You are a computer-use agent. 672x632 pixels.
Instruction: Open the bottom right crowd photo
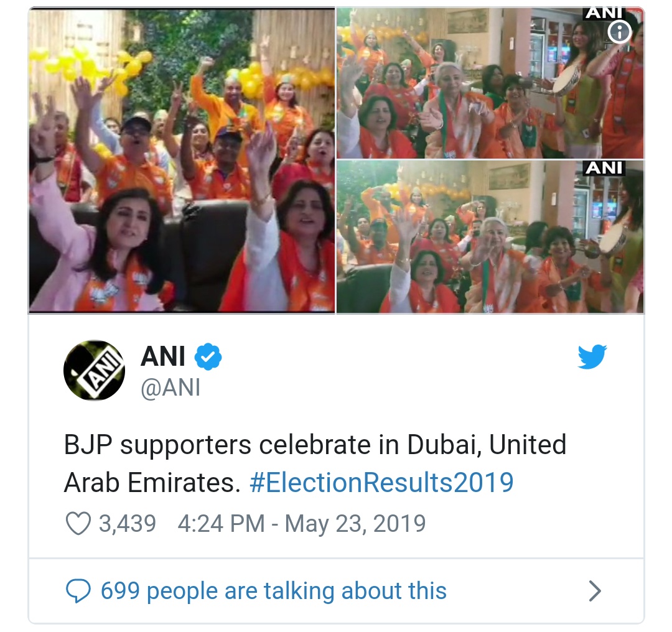pos(490,237)
